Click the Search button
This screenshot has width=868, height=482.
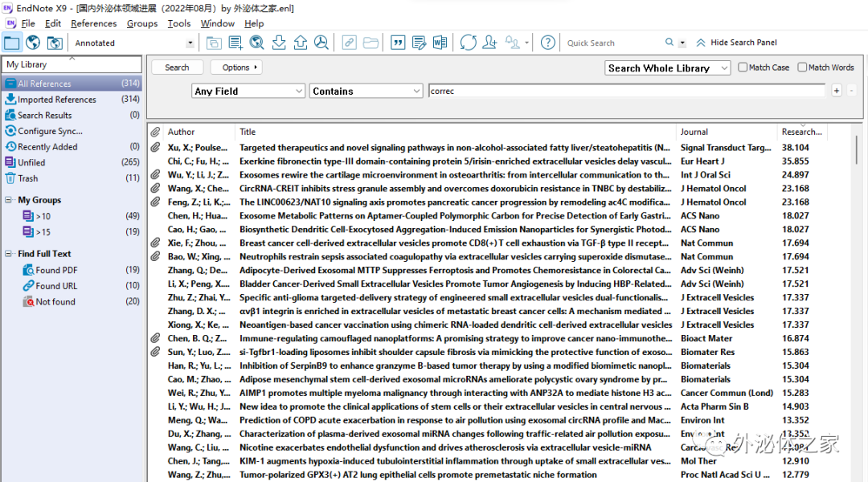(x=177, y=67)
